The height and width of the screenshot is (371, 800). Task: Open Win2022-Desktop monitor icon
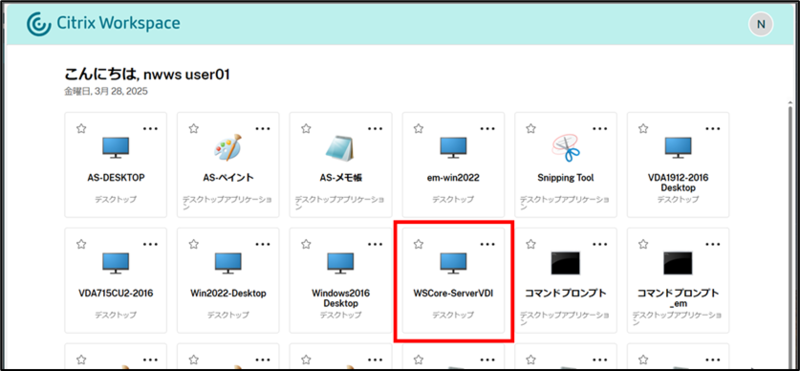click(228, 263)
